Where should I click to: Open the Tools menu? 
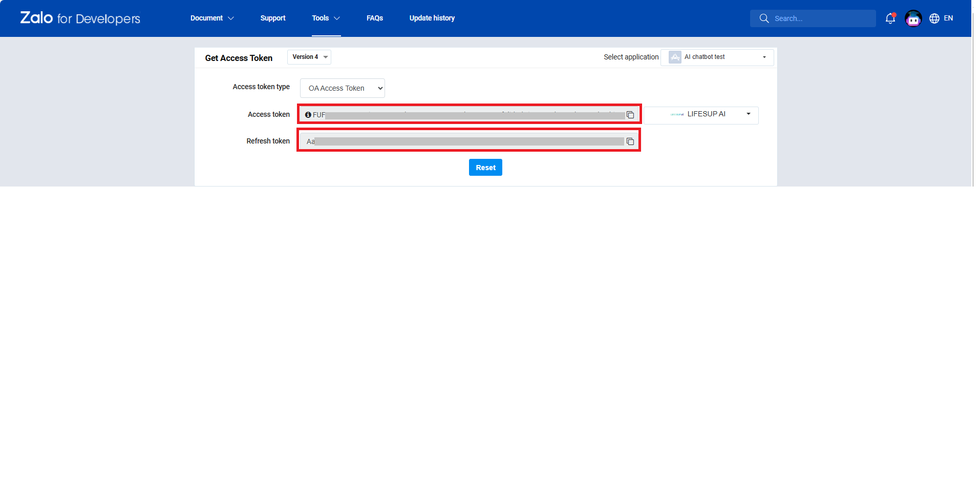point(326,18)
